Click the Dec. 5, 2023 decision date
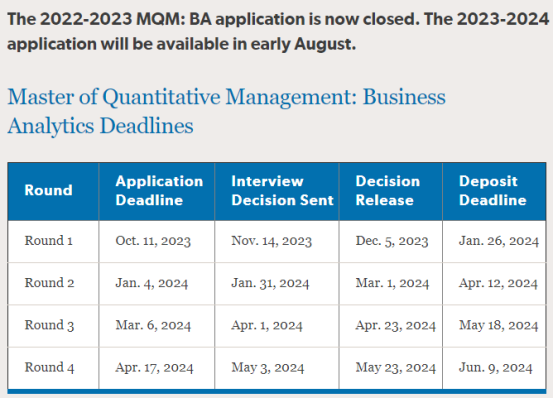The width and height of the screenshot is (554, 399). pyautogui.click(x=391, y=241)
